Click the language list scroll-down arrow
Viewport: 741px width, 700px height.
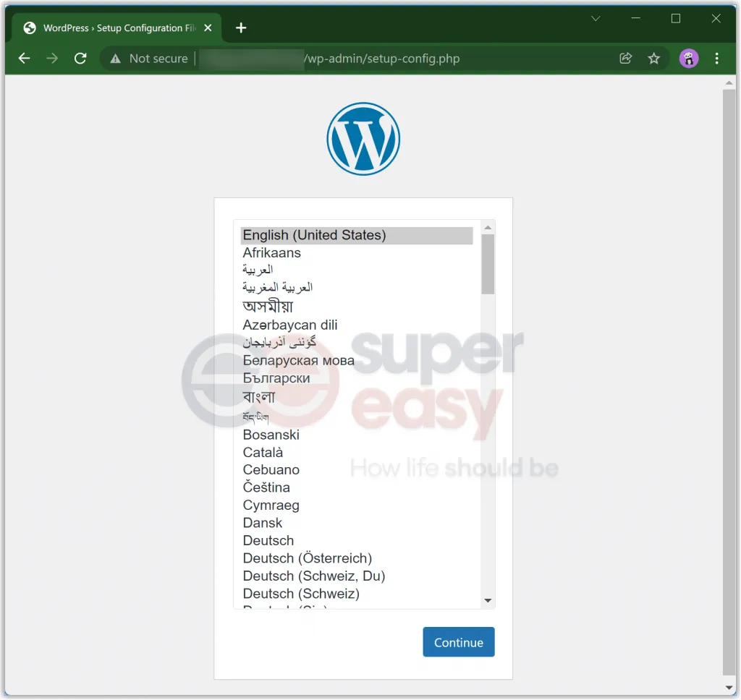(x=488, y=601)
